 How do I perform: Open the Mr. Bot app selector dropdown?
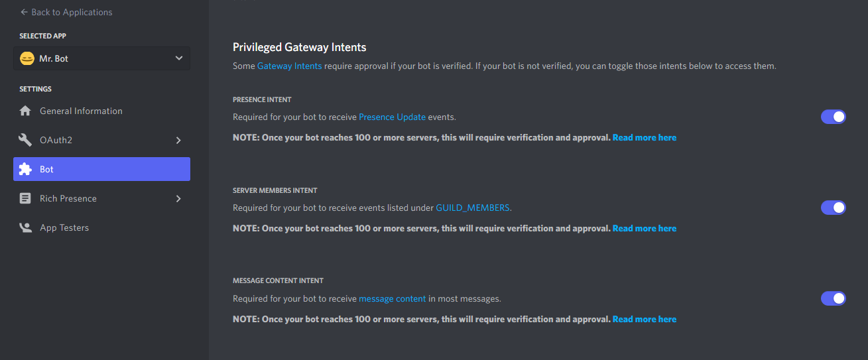click(101, 58)
